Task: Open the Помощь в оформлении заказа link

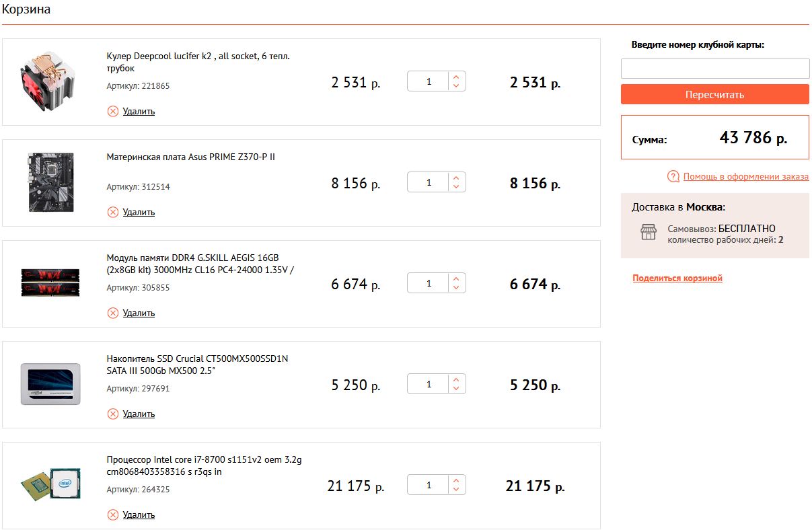Action: click(745, 177)
